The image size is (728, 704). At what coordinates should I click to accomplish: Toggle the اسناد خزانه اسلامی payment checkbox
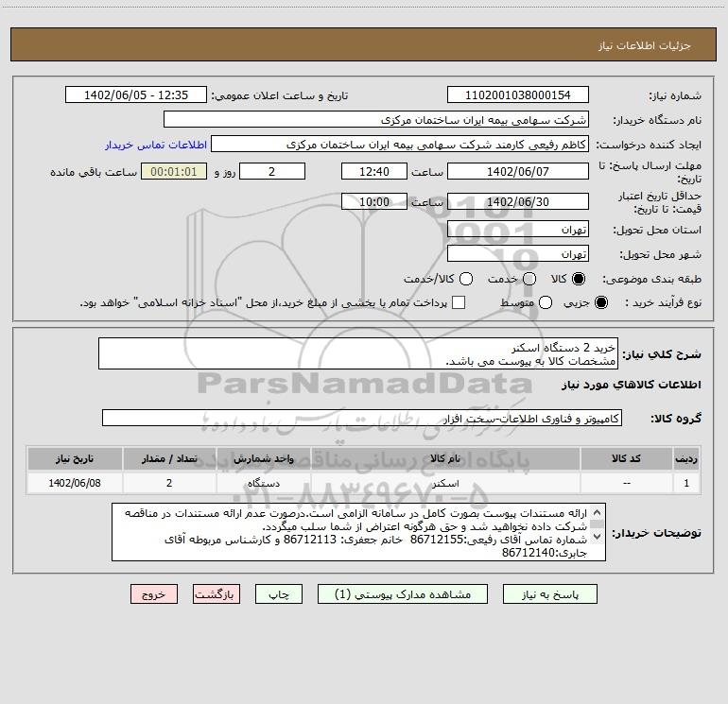[x=459, y=302]
